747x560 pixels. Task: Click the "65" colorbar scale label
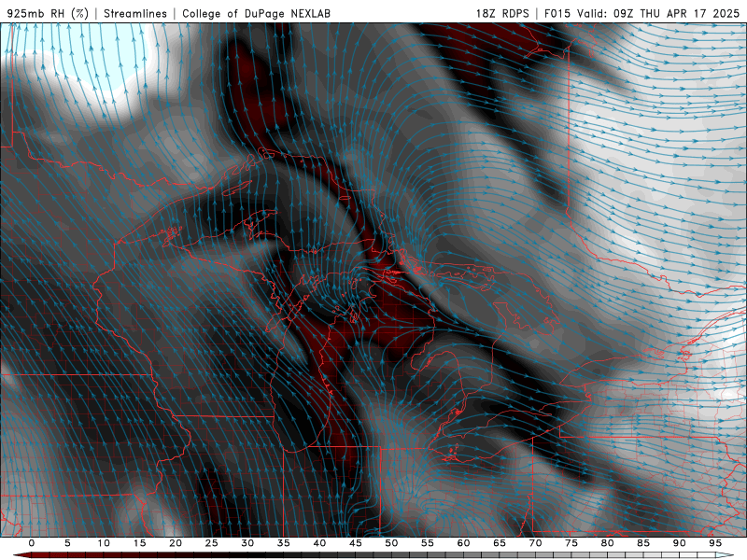[x=500, y=543]
